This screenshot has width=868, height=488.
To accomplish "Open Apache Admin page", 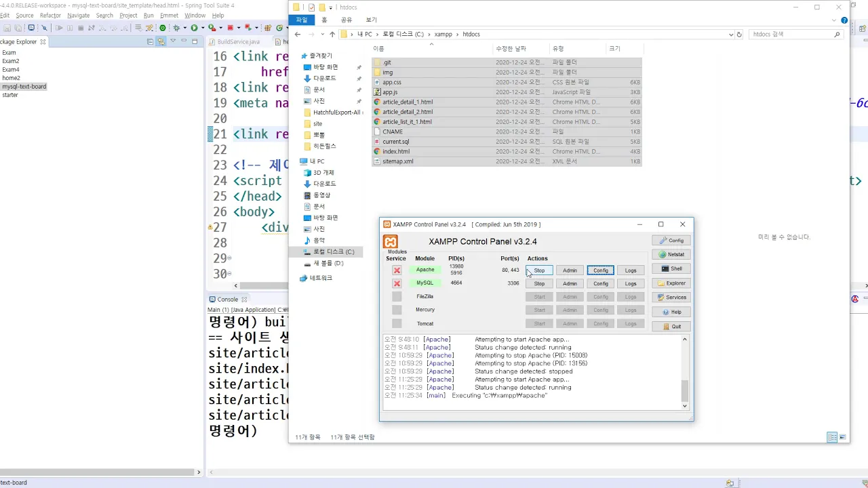I will 570,270.
